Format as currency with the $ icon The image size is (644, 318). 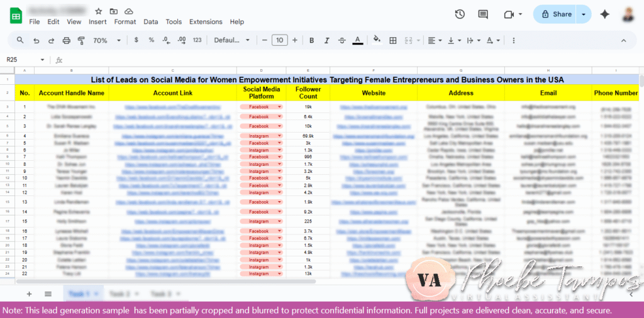[136, 40]
